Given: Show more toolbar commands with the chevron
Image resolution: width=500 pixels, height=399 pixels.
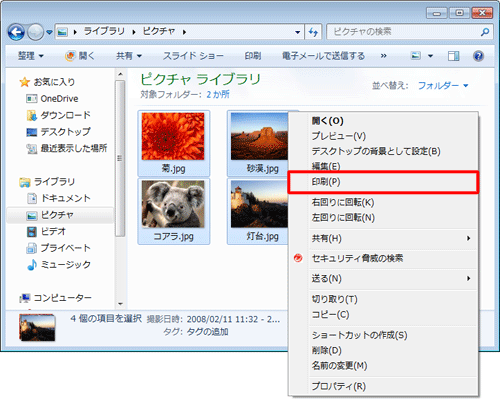Looking at the screenshot, I should pos(384,56).
